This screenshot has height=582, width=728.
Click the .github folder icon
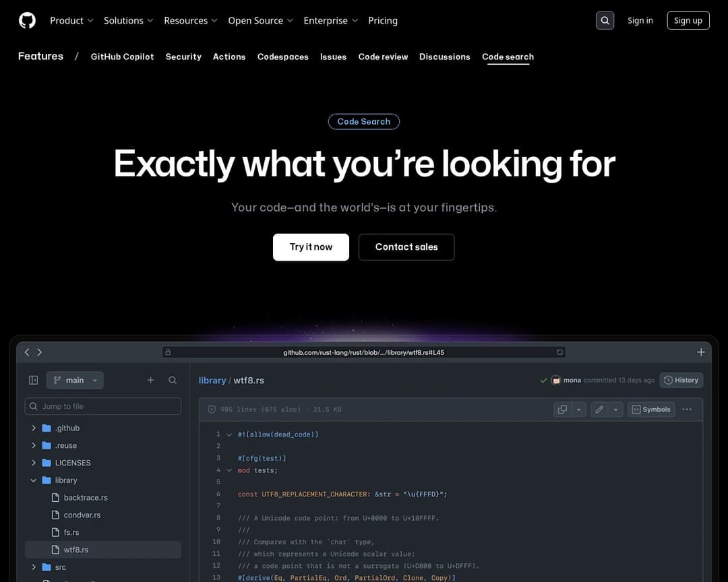(47, 428)
